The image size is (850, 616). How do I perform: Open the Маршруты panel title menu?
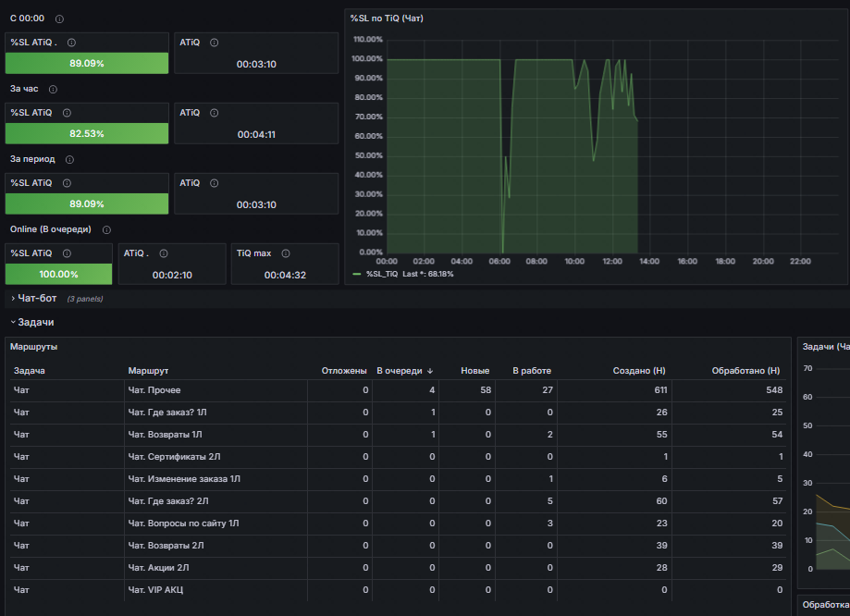point(33,347)
